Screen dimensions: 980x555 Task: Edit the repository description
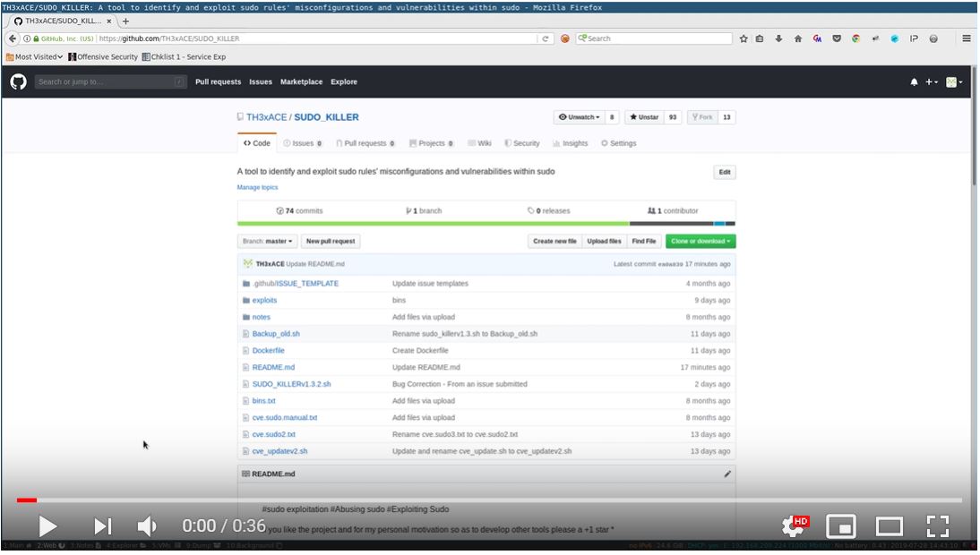coord(725,172)
